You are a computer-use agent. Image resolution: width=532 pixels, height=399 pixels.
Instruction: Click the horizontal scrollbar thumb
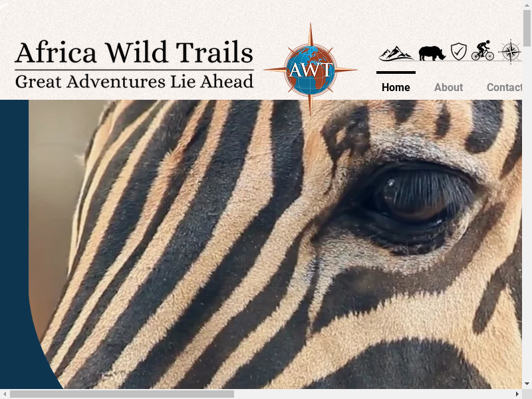click(122, 394)
